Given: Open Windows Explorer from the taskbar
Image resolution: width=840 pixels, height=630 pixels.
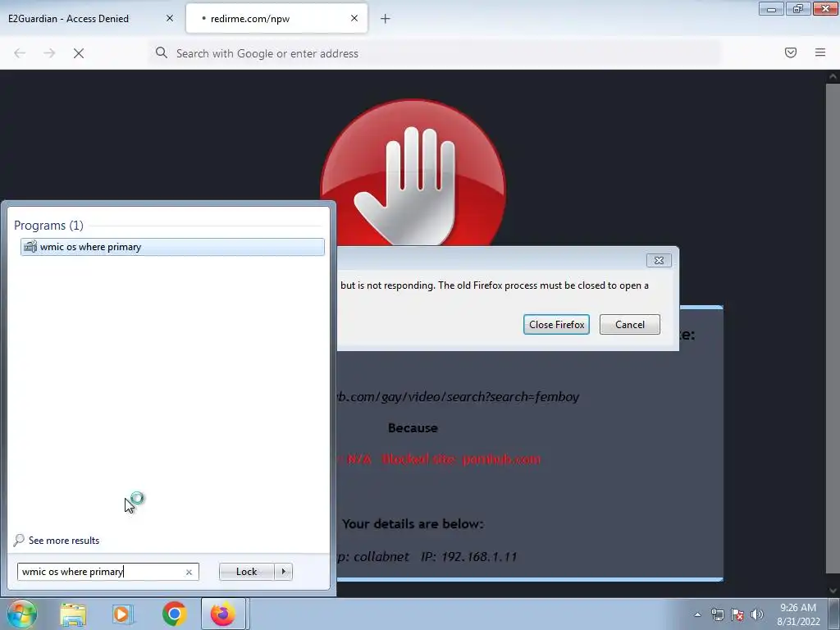Looking at the screenshot, I should 73,614.
